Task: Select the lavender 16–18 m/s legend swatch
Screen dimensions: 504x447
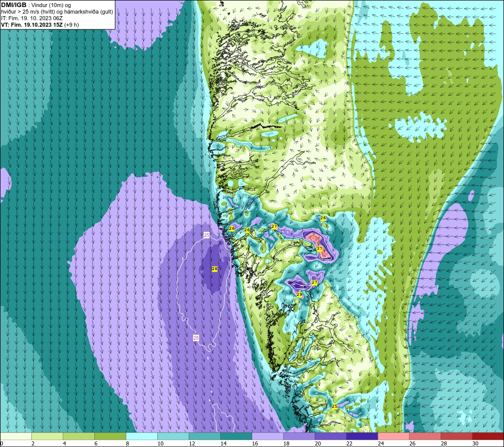Action: [268, 436]
